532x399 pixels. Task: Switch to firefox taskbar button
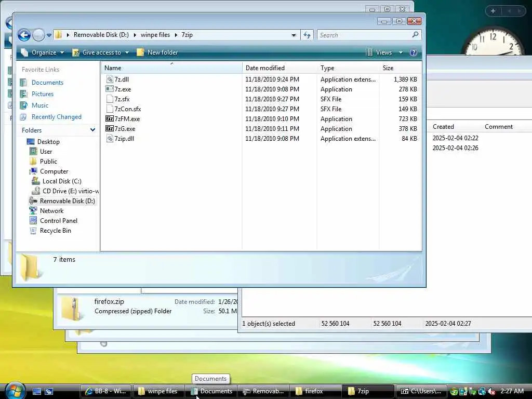(x=316, y=391)
